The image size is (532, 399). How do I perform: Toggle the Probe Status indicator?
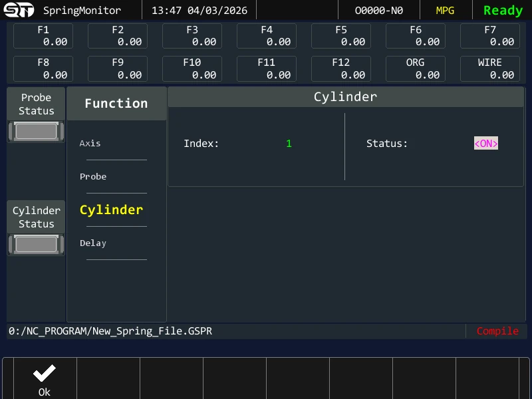click(x=37, y=131)
